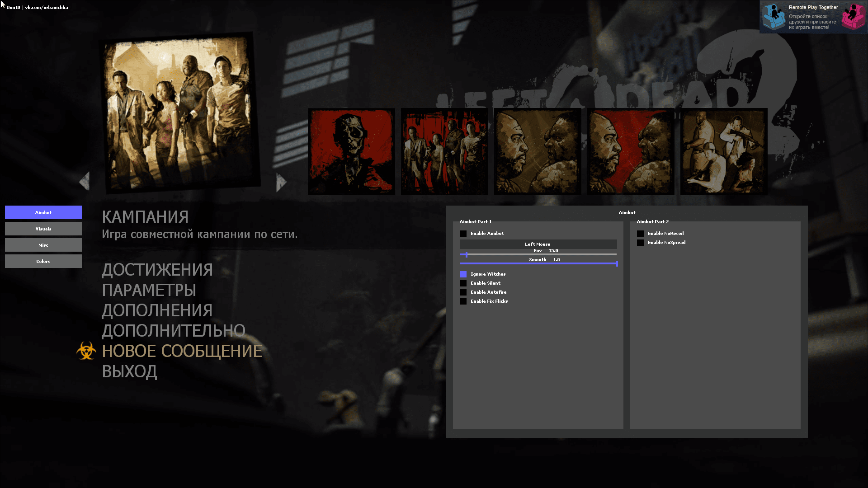868x488 pixels.
Task: Click the Dunt0 vk.com/urbanichka watermark text
Action: click(x=37, y=7)
